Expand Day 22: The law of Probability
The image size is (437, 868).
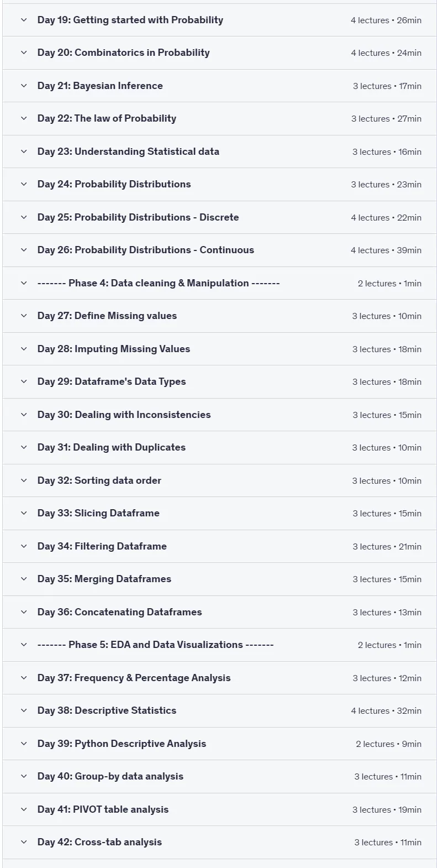[x=219, y=119]
